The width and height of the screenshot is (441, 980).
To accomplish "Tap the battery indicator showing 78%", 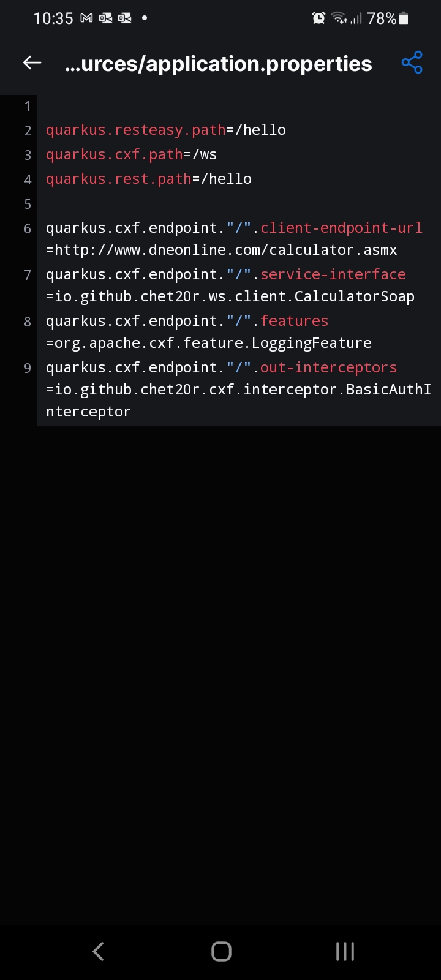I will click(392, 18).
